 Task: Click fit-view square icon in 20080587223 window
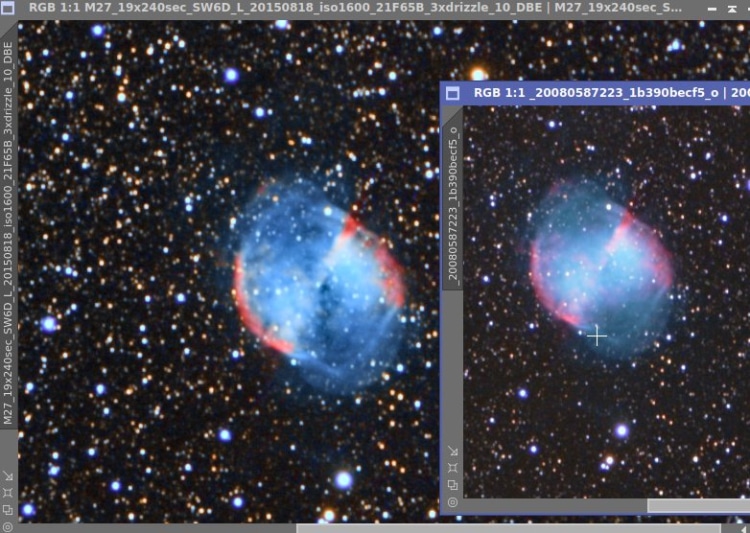pyautogui.click(x=452, y=468)
